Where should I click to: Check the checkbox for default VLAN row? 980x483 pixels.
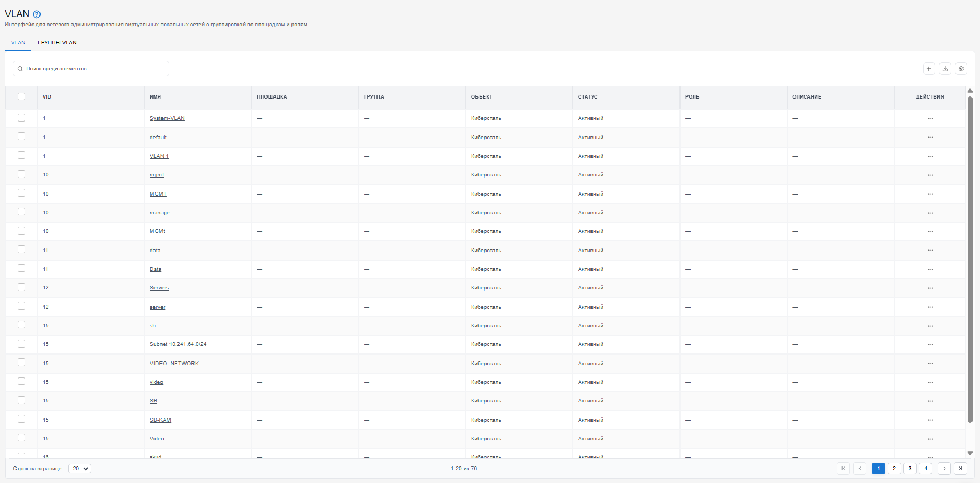point(21,136)
